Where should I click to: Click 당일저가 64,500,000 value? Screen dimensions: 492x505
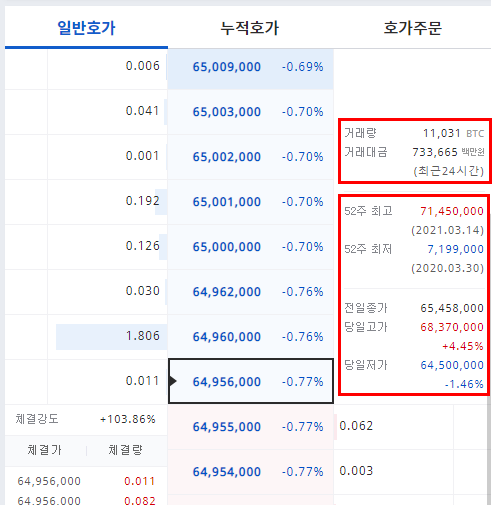(x=452, y=365)
